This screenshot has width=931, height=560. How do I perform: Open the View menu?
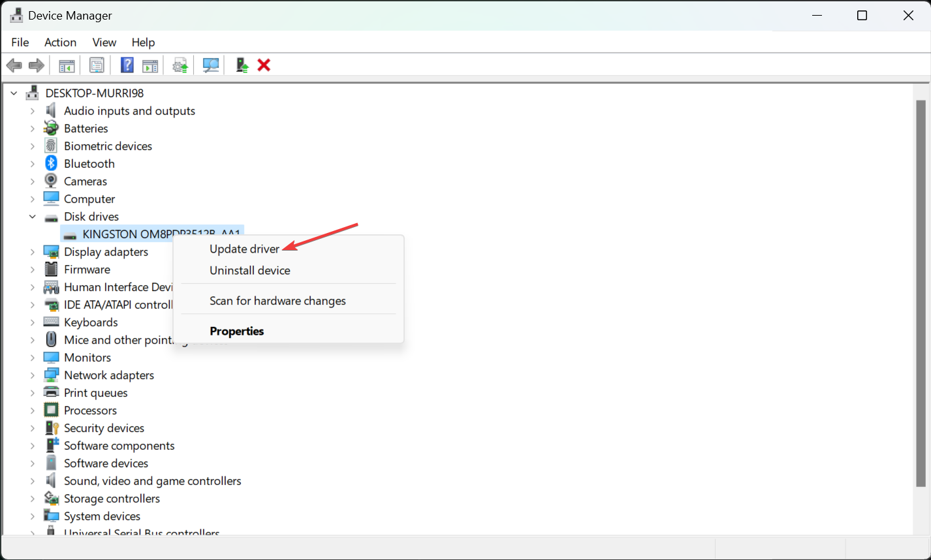pyautogui.click(x=104, y=42)
